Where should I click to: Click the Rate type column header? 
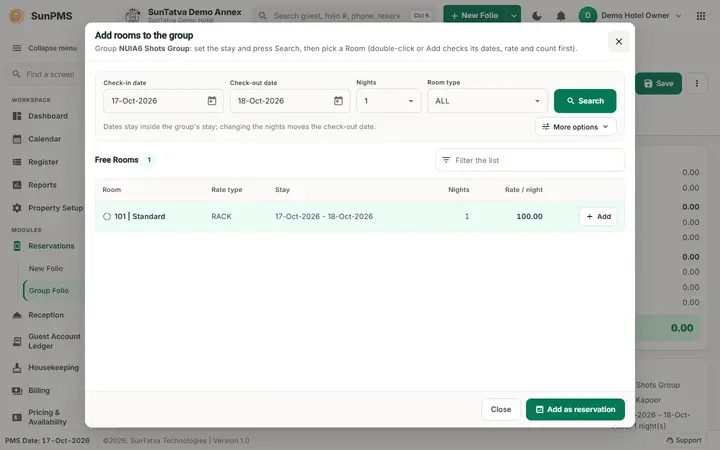coord(226,190)
